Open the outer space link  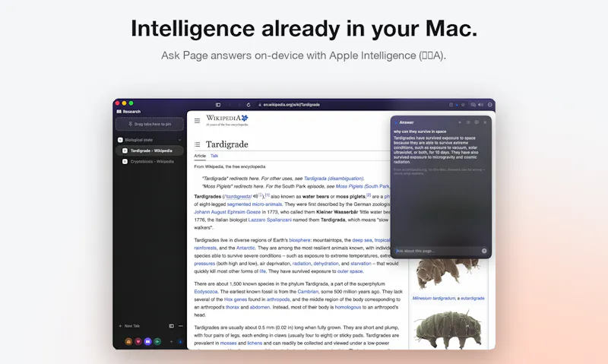pyautogui.click(x=350, y=271)
